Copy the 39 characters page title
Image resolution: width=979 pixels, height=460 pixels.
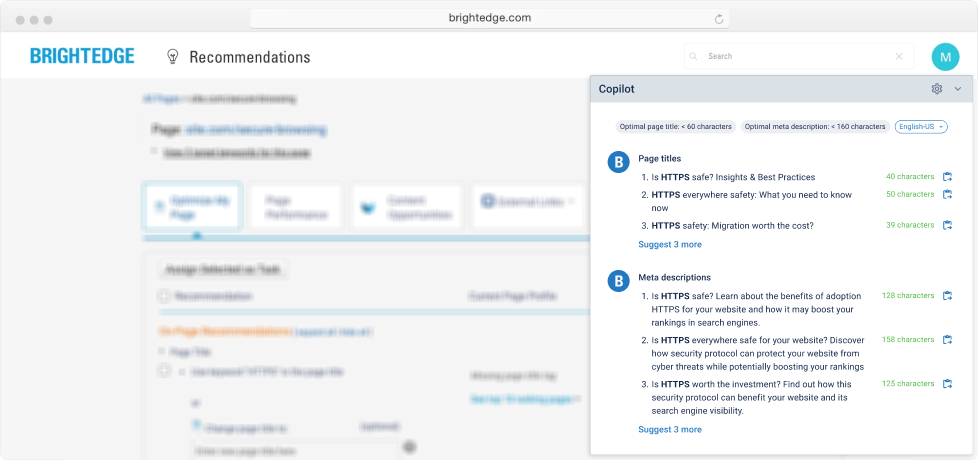[947, 226]
